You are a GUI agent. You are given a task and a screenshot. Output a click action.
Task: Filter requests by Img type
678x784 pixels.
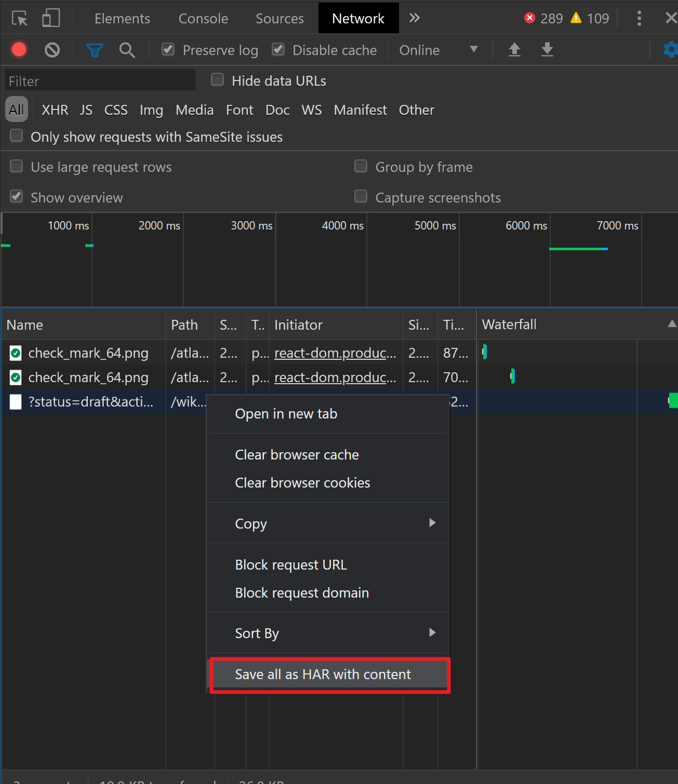pyautogui.click(x=151, y=110)
